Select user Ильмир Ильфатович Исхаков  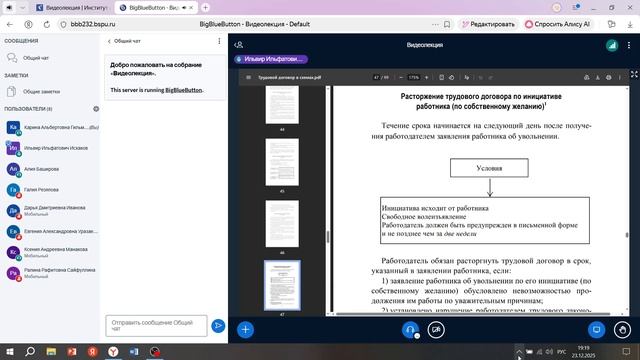pyautogui.click(x=51, y=148)
